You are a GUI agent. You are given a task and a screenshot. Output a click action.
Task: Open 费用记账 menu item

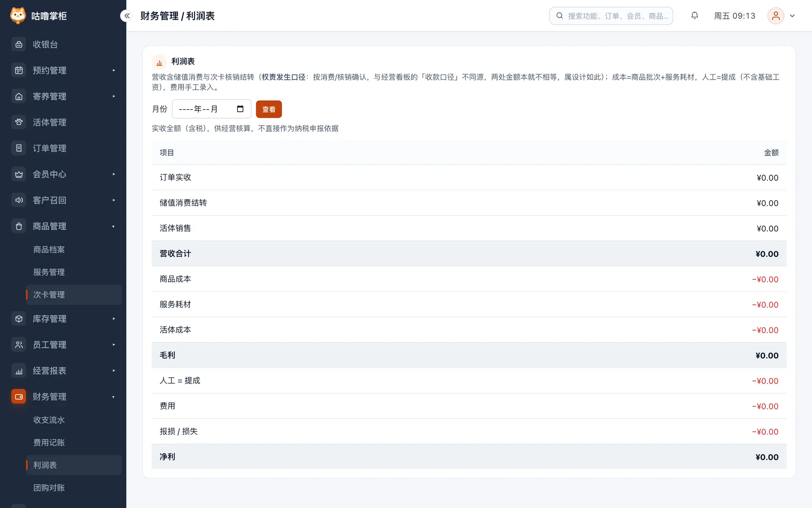(x=74, y=442)
